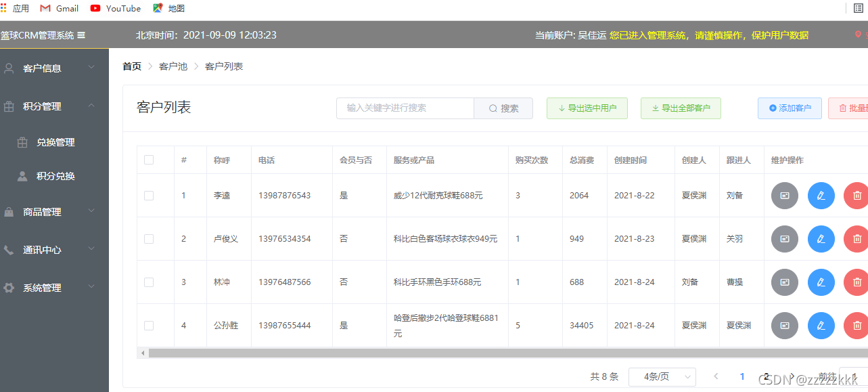Click the 共 8 条 total count text
Viewport: 868px width, 392px height.
click(604, 376)
